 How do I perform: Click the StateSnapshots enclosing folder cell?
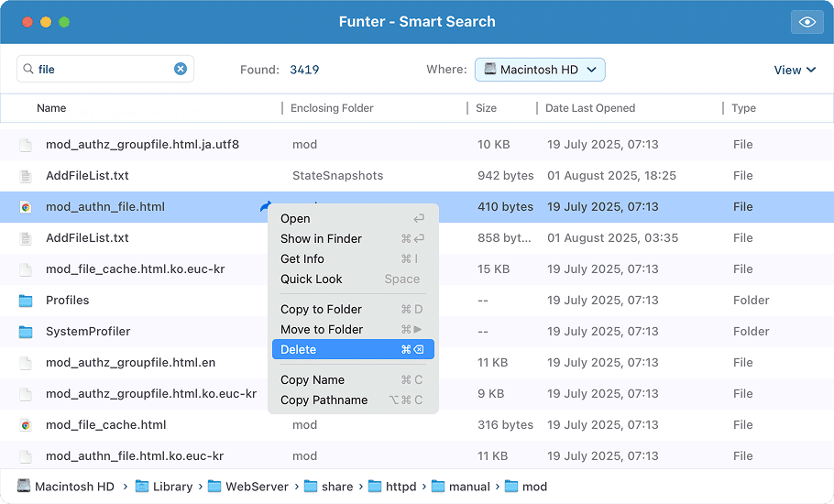tap(338, 175)
